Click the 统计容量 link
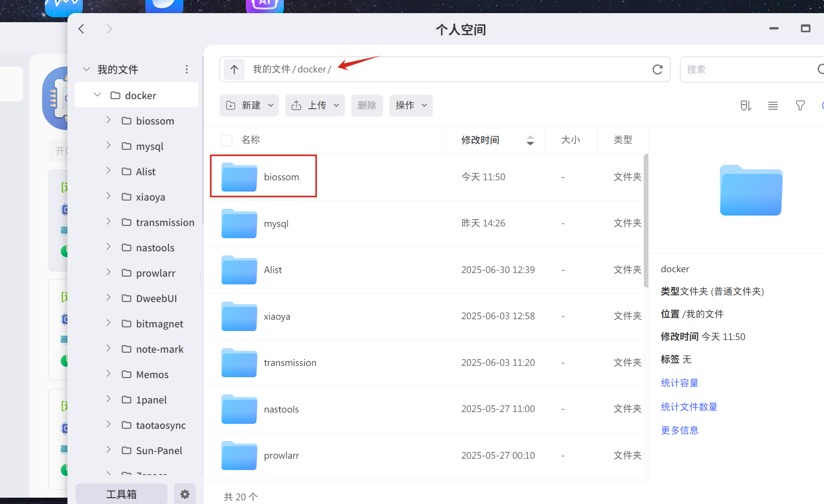 pos(679,383)
